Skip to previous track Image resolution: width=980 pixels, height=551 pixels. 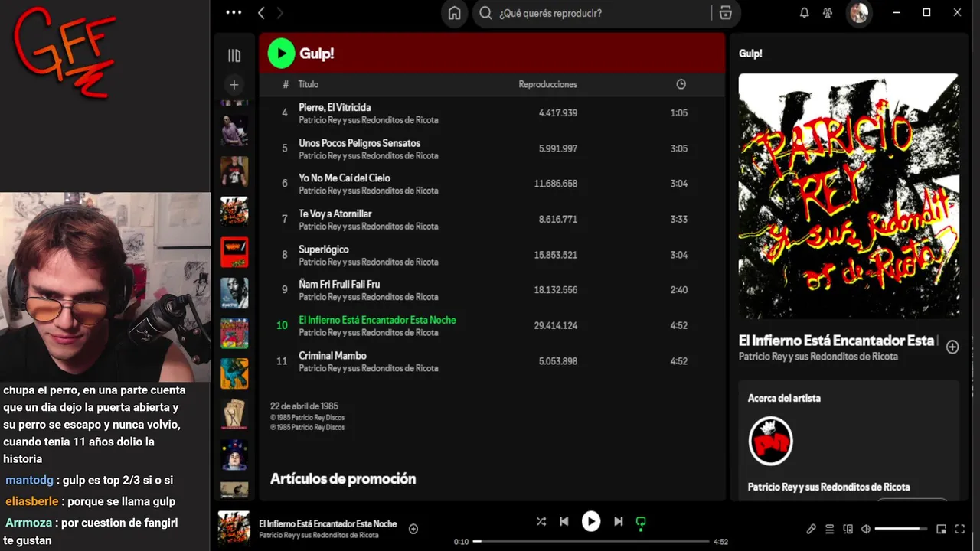click(563, 521)
